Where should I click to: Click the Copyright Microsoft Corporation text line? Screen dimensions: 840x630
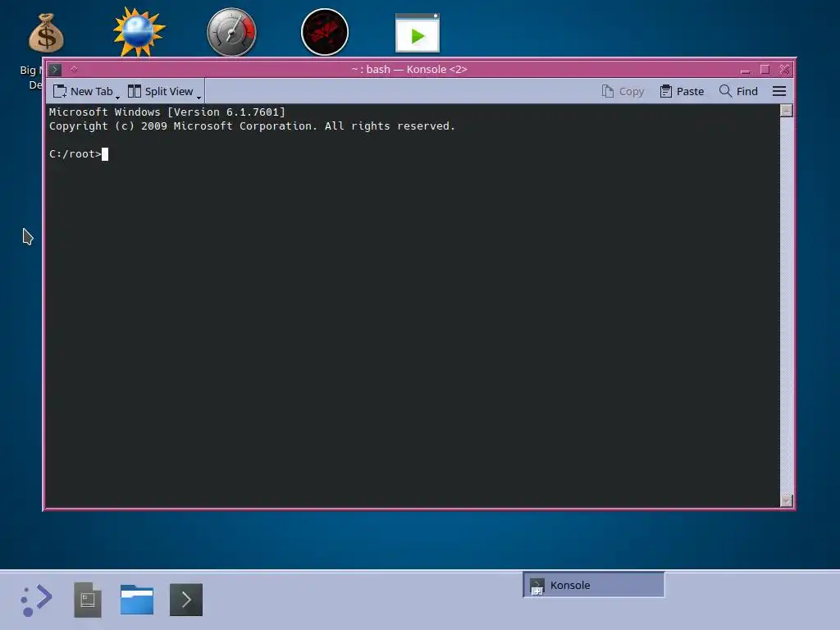252,126
